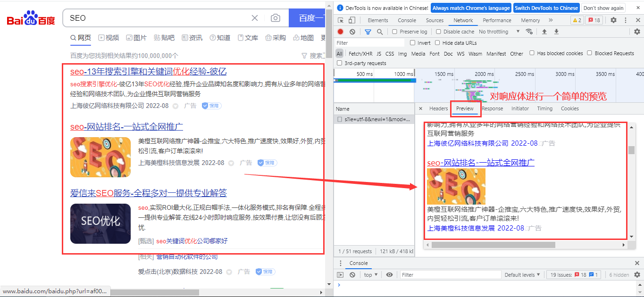Click Always match Chrome's language button
Viewport: 644px width, 297px height.
[x=471, y=8]
